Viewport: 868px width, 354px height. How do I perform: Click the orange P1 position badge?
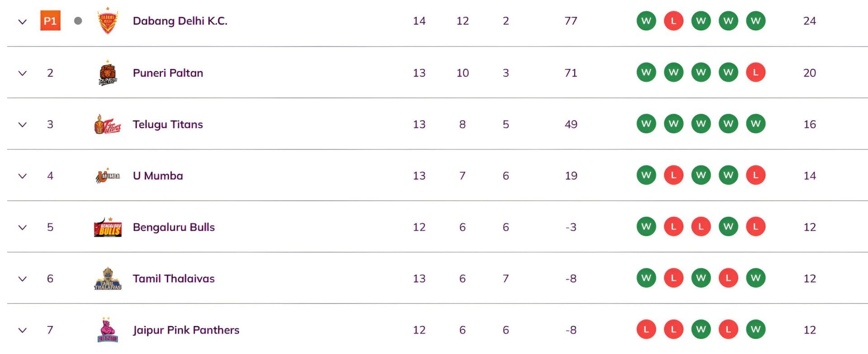(x=50, y=21)
